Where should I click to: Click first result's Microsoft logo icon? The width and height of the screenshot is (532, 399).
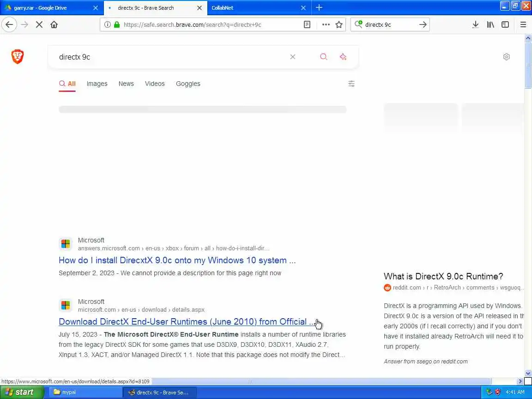pos(66,244)
